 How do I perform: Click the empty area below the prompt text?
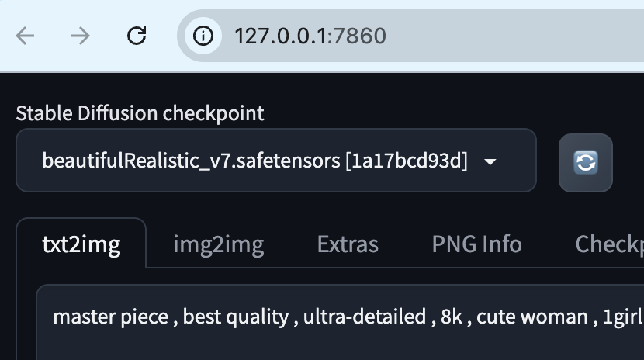[340, 344]
